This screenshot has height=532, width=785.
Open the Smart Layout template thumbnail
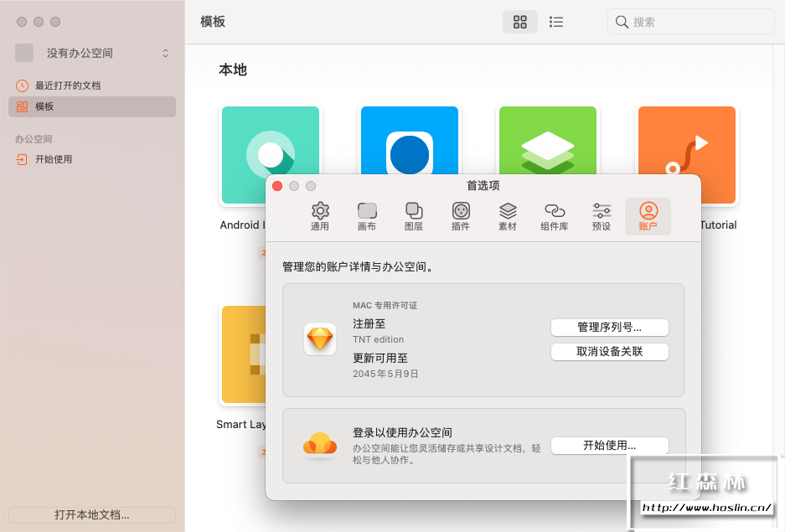244,354
